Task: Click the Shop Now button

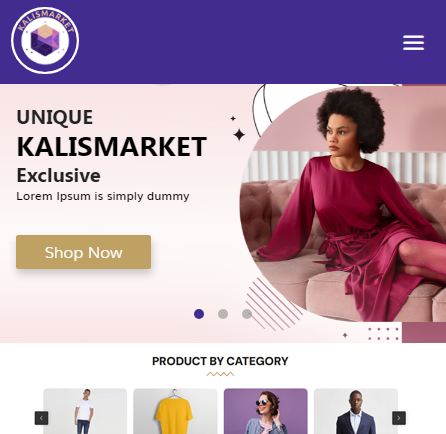Action: click(x=83, y=252)
